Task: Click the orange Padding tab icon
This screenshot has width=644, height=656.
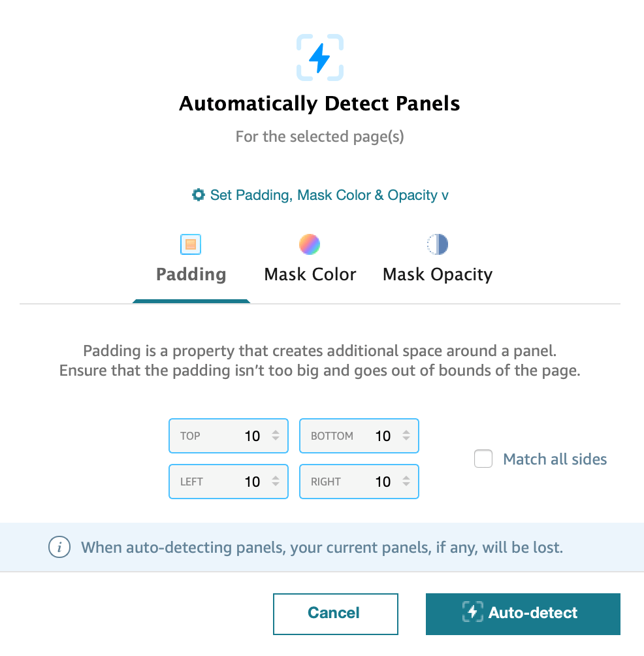Action: pos(190,244)
